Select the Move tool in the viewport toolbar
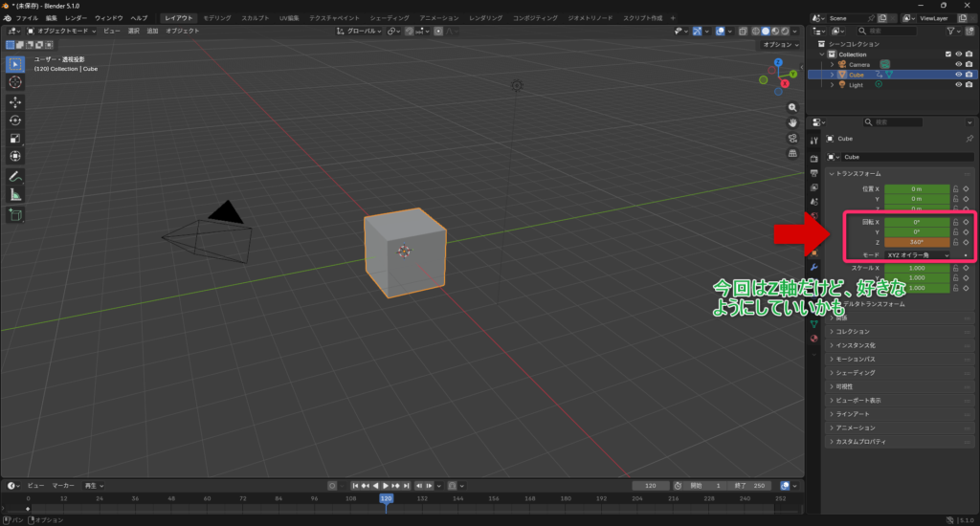Screen dimensions: 980x526 [x=15, y=101]
